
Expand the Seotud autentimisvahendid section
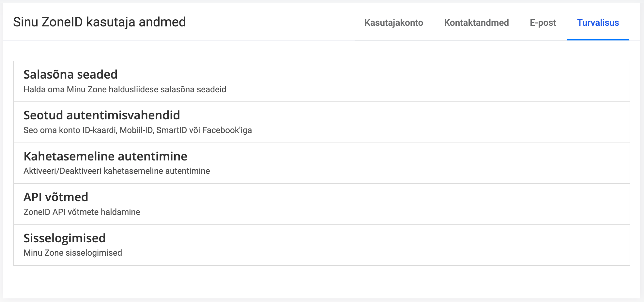321,122
